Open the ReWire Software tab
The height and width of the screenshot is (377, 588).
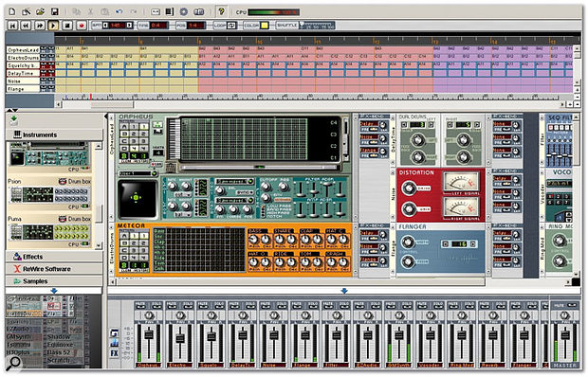[x=54, y=269]
